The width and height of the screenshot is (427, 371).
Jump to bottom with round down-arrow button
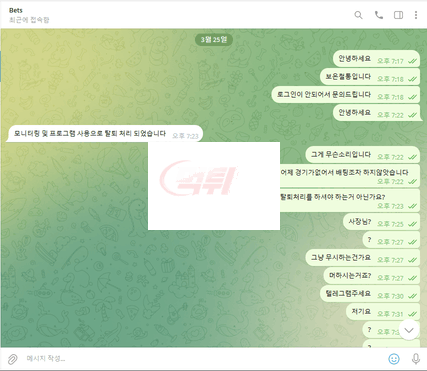tap(409, 330)
